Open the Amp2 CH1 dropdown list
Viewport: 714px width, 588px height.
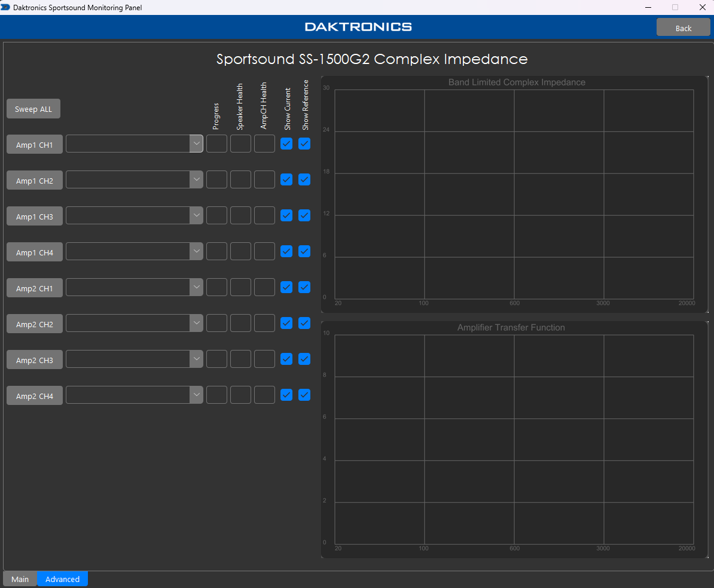pyautogui.click(x=196, y=287)
